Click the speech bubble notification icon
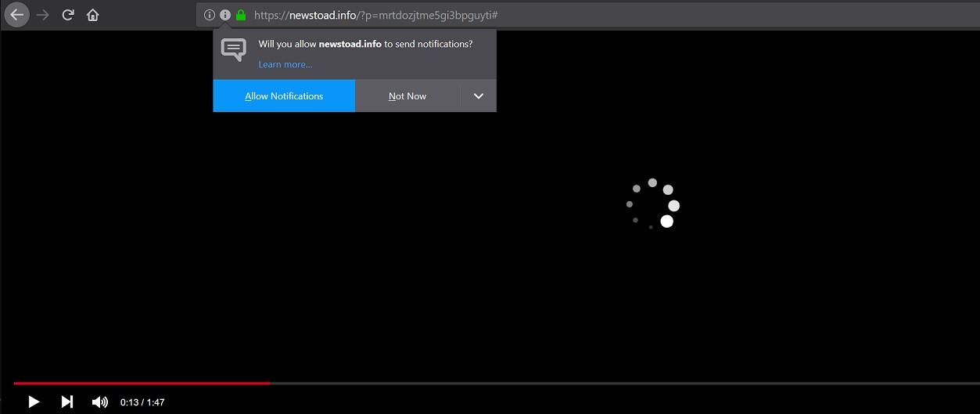The width and height of the screenshot is (980, 414). [x=233, y=49]
